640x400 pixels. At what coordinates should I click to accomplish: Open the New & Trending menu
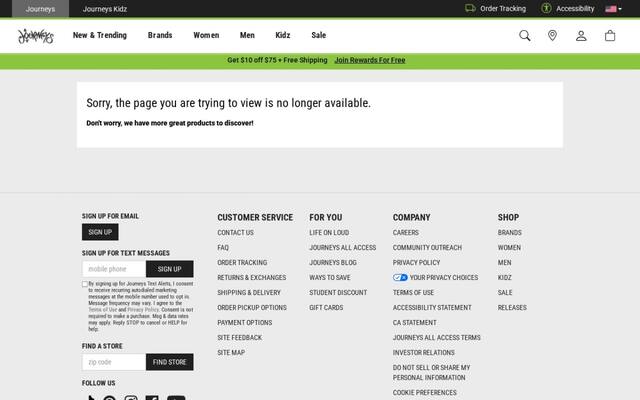100,35
